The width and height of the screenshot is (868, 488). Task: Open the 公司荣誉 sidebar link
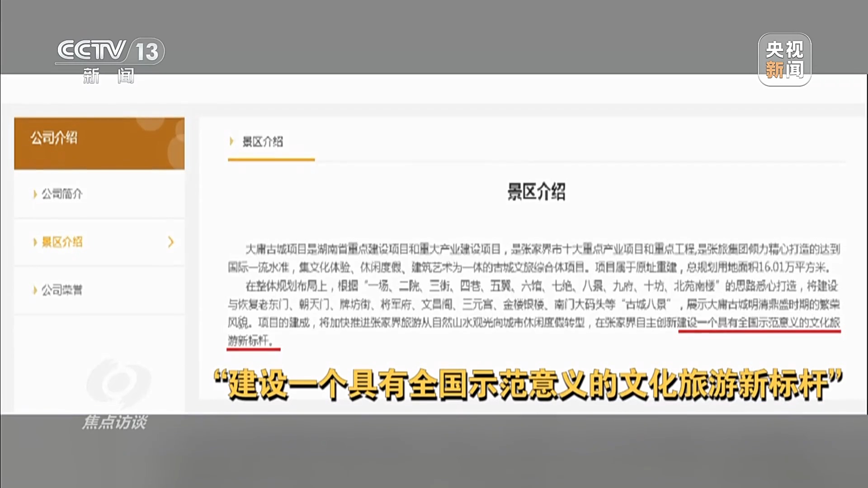(62, 290)
